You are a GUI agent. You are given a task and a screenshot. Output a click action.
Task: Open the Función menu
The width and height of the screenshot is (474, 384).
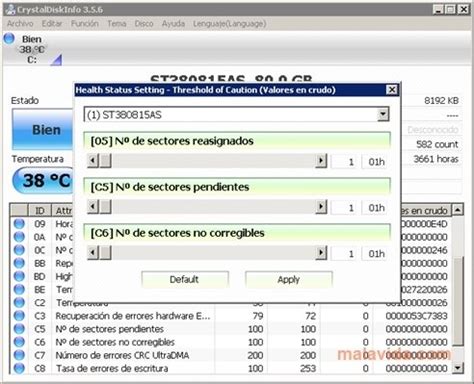click(85, 24)
